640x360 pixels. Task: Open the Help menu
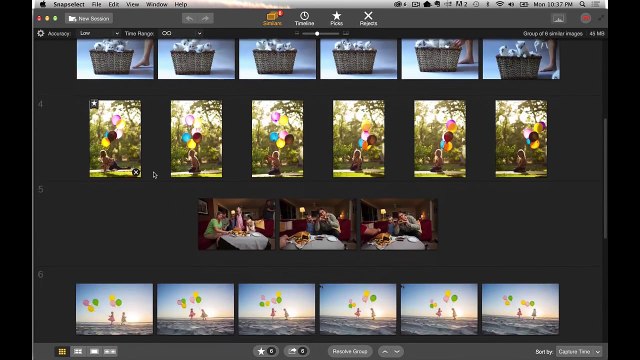pos(180,4)
